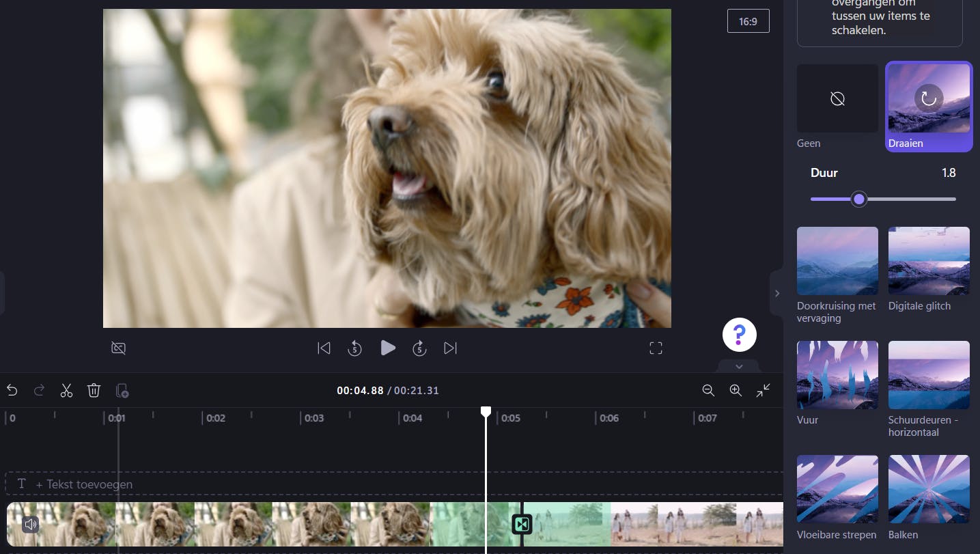Undo the last edit
This screenshot has height=554, width=980.
(x=12, y=390)
